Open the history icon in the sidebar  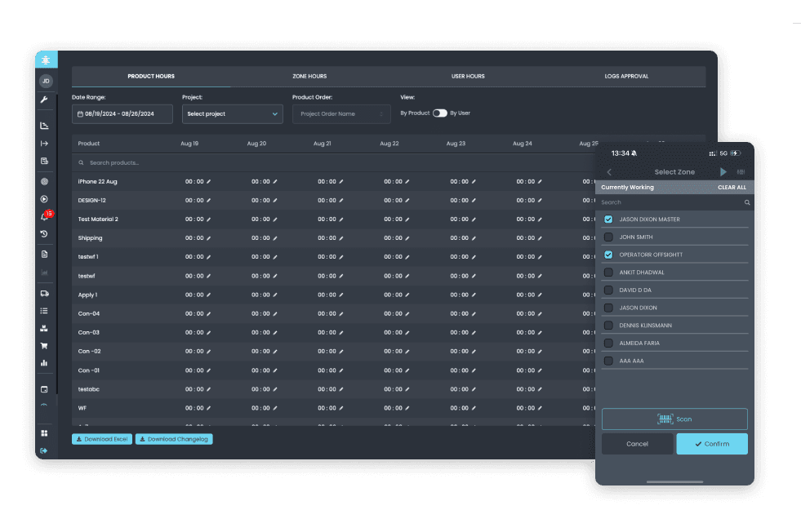[x=44, y=234]
